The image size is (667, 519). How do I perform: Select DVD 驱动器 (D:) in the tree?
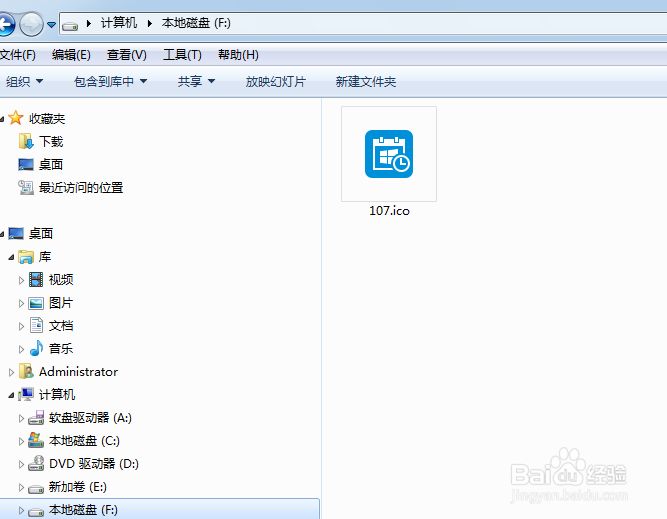coord(94,464)
